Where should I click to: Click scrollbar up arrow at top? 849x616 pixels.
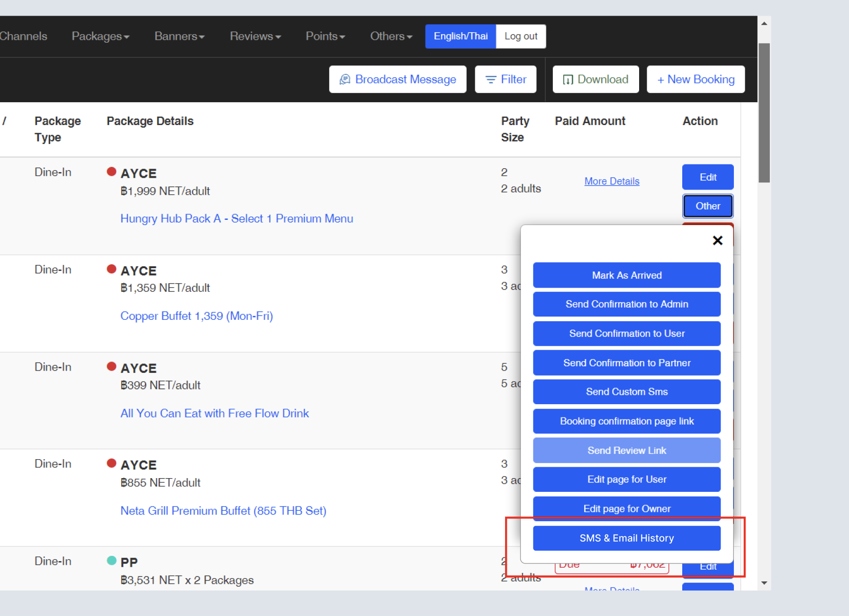764,23
